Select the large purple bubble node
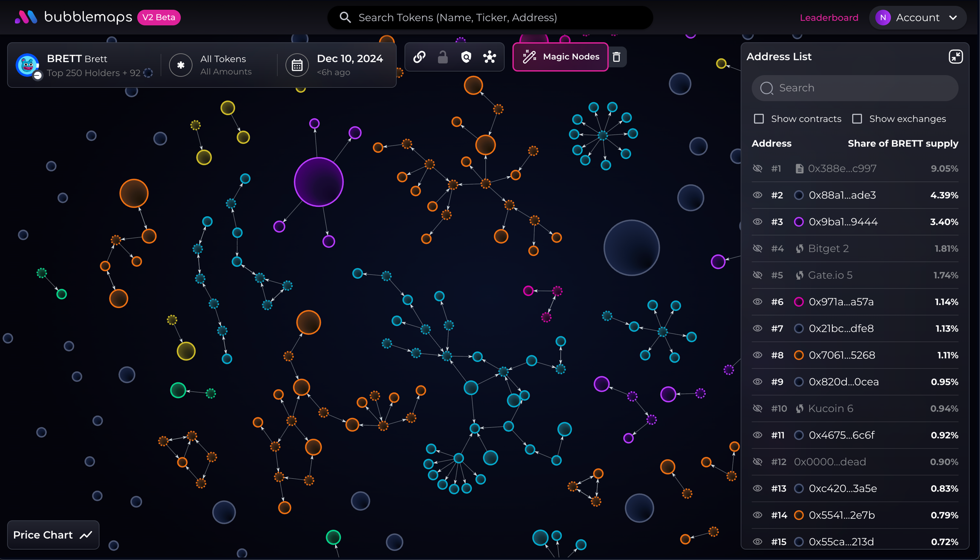980x560 pixels. [x=319, y=182]
